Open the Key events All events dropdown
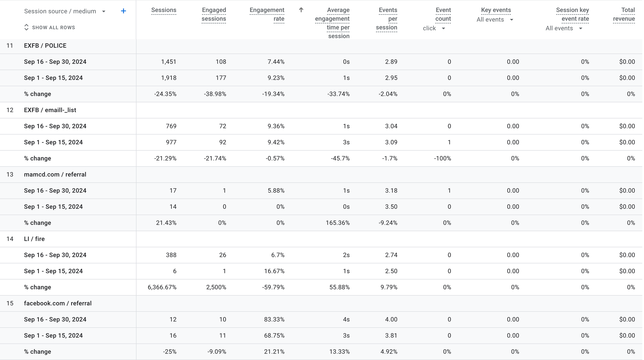Image resolution: width=644 pixels, height=360 pixels. (496, 20)
